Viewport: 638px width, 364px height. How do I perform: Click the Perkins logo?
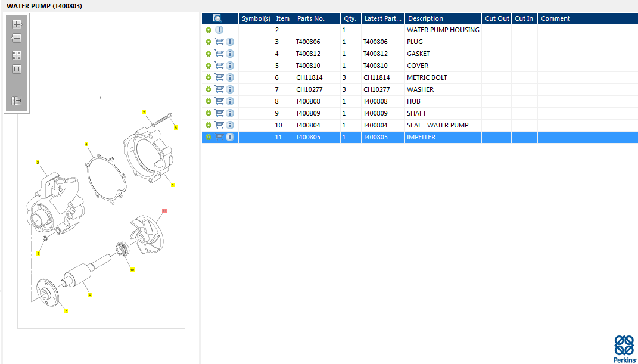pyautogui.click(x=624, y=349)
